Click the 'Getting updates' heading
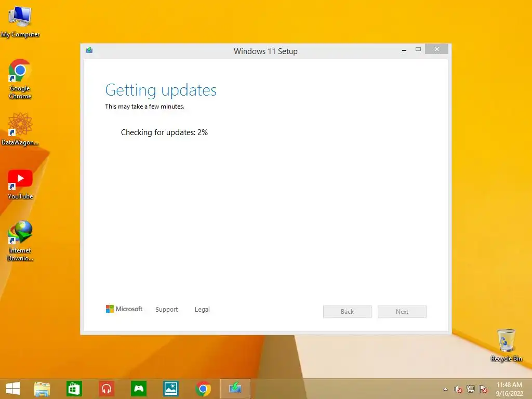The height and width of the screenshot is (399, 532). click(x=161, y=90)
